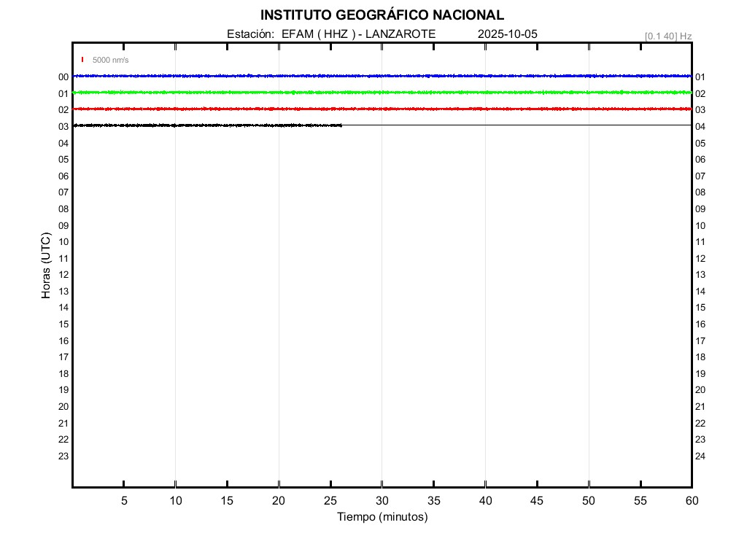
Task: Click the red 5000 nm/s scale bar
Action: [82, 60]
